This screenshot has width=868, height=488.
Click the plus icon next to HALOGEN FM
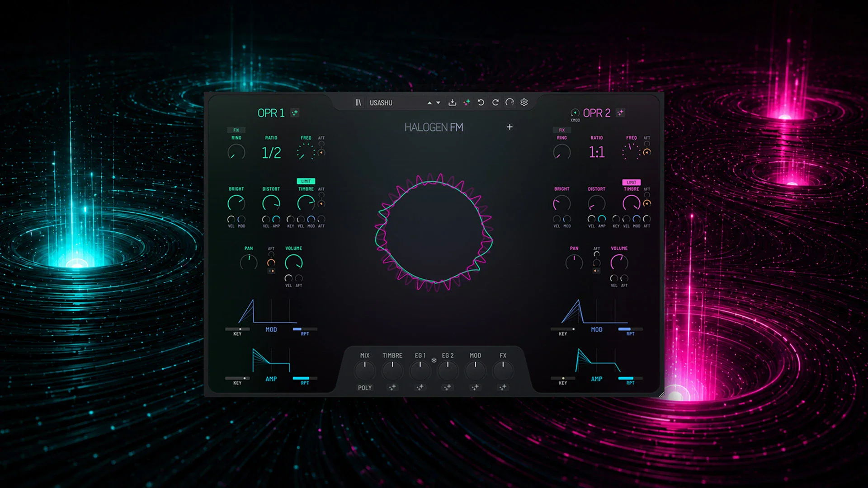509,127
